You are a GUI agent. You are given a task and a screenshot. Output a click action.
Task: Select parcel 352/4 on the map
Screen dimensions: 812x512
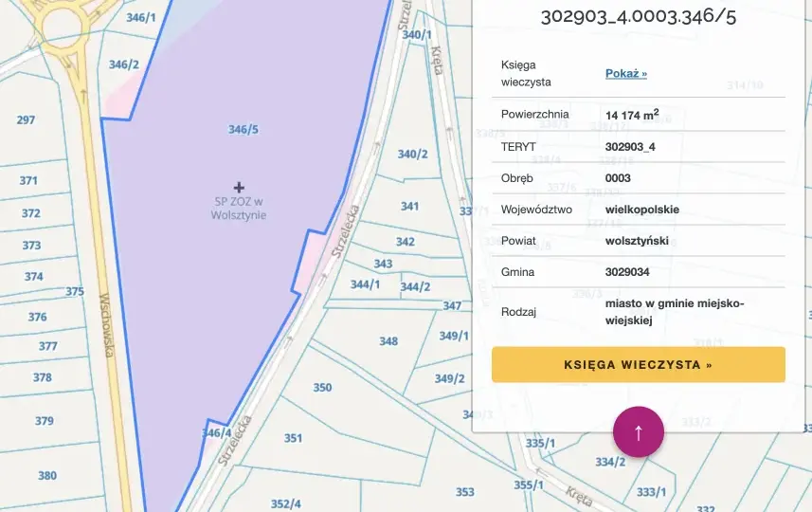click(x=286, y=503)
